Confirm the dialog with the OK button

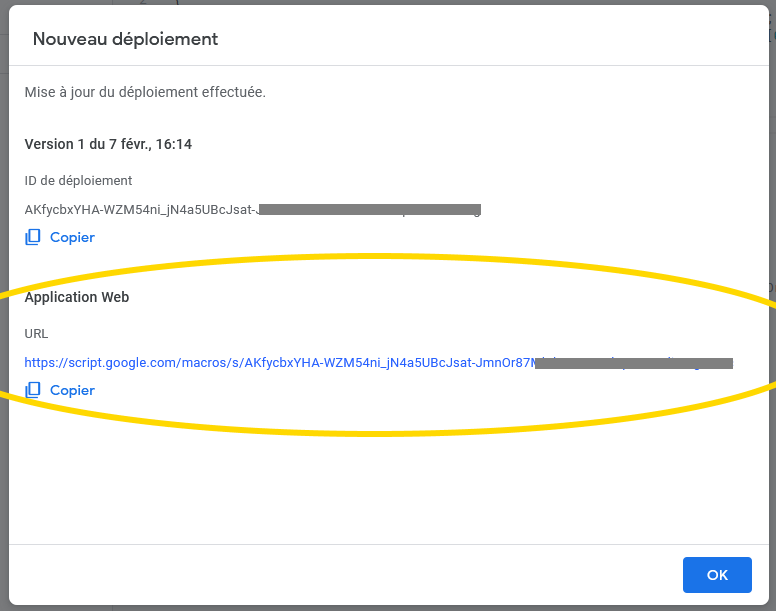point(717,575)
